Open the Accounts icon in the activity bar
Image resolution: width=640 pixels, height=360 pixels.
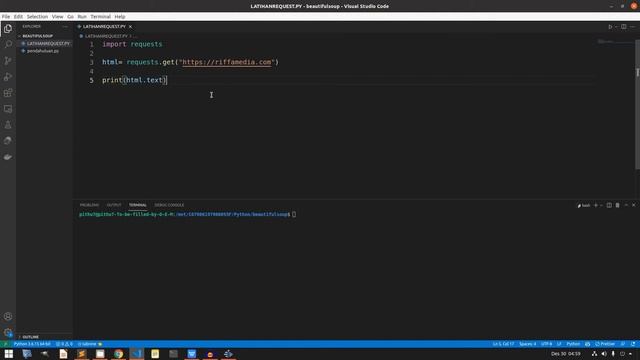point(8,316)
